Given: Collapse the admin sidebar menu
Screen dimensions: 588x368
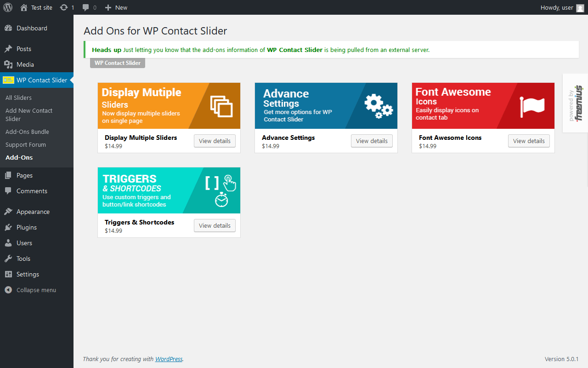Looking at the screenshot, I should 37,290.
